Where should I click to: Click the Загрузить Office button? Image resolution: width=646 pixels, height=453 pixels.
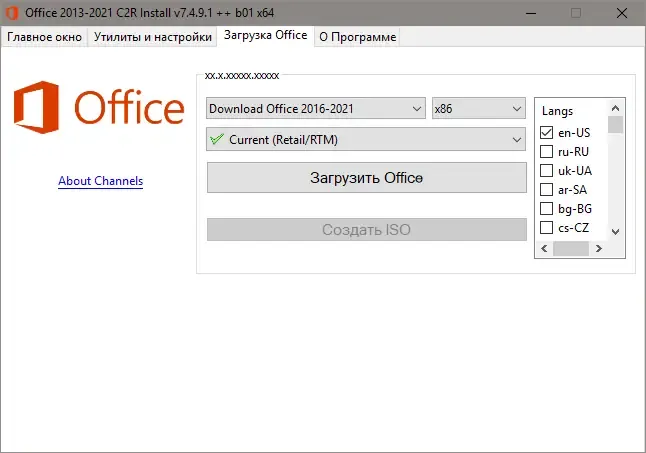pos(367,177)
